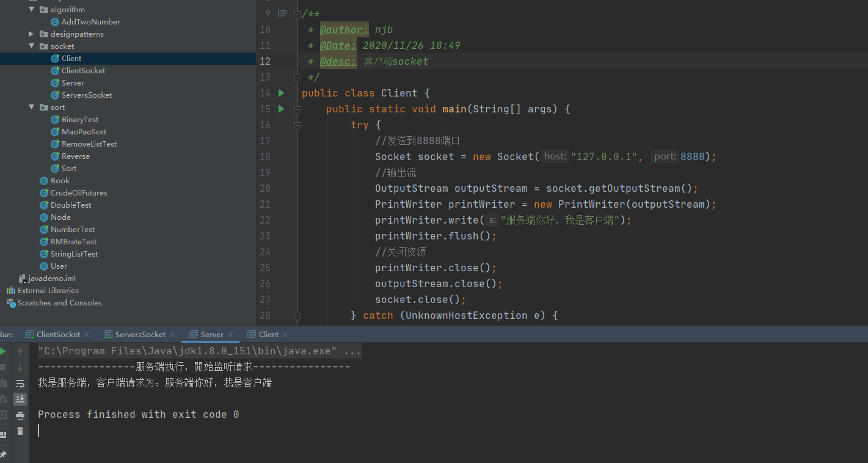The width and height of the screenshot is (868, 463).
Task: Clear console with trash icon
Action: coord(20,431)
